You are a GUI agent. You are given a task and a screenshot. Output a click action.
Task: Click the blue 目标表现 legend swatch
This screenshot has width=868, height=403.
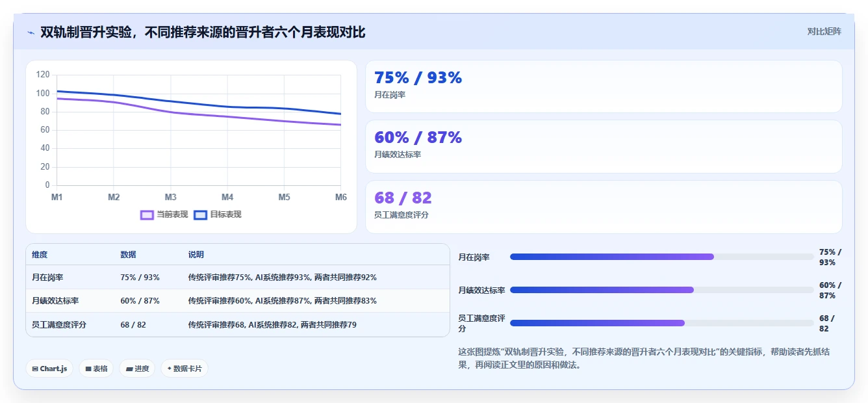(x=200, y=215)
